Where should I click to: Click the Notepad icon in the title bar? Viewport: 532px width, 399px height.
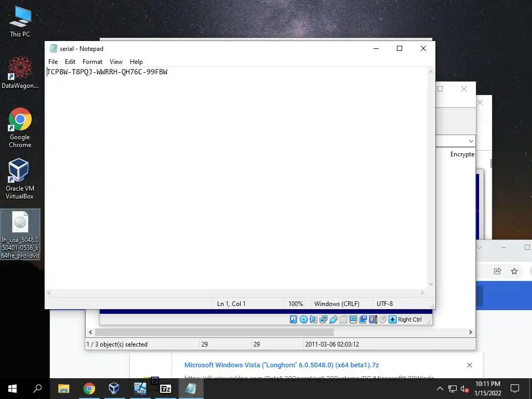[53, 48]
